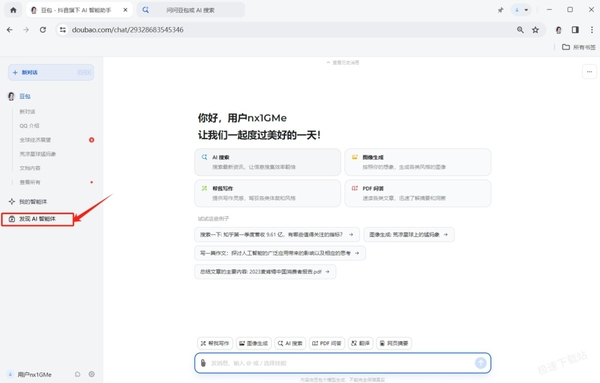
Task: Click the doubao.com address bar
Action: click(291, 30)
